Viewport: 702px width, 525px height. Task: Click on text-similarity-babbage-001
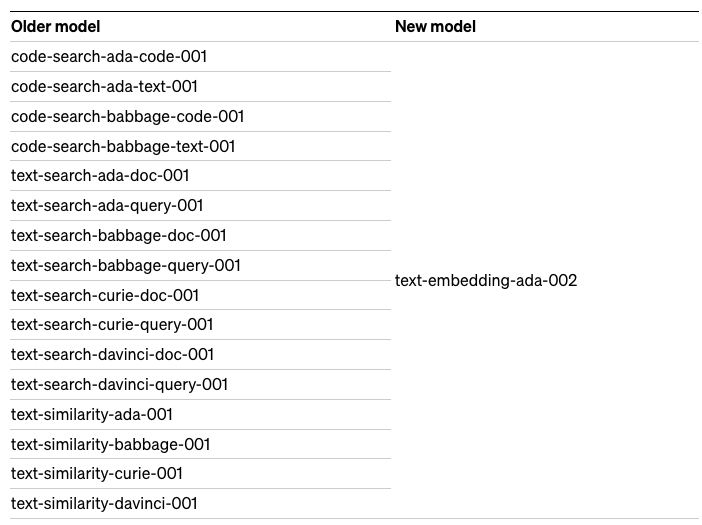point(110,445)
